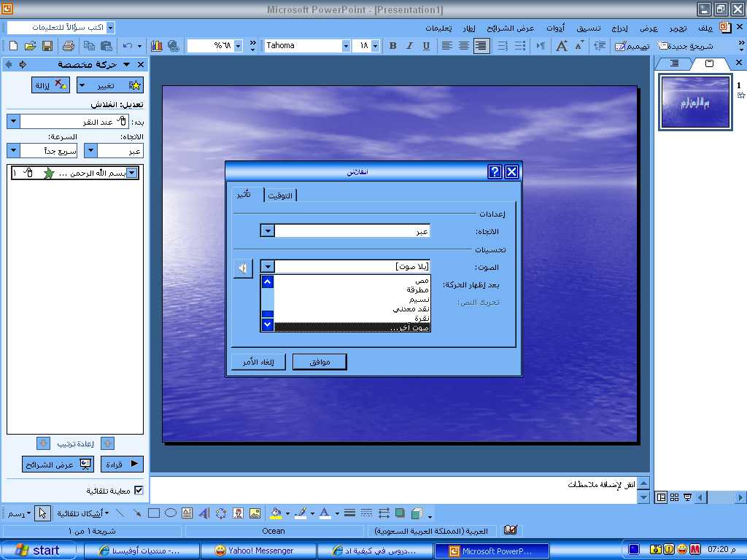The image size is (747, 560).
Task: Open the animation item's dropdown arrow
Action: [133, 172]
